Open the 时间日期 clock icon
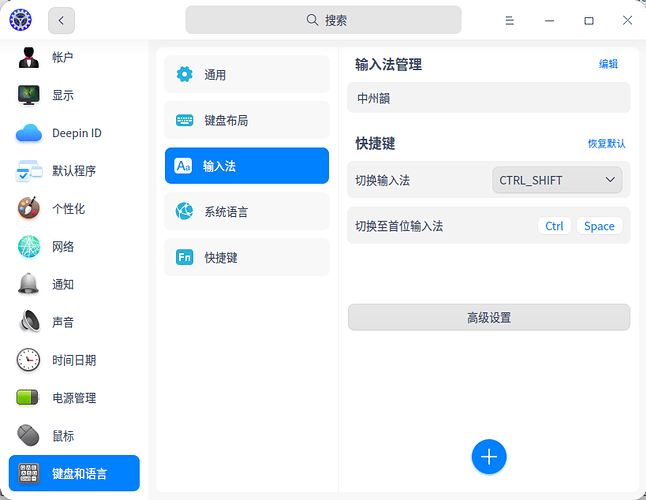The height and width of the screenshot is (500, 646). click(28, 360)
